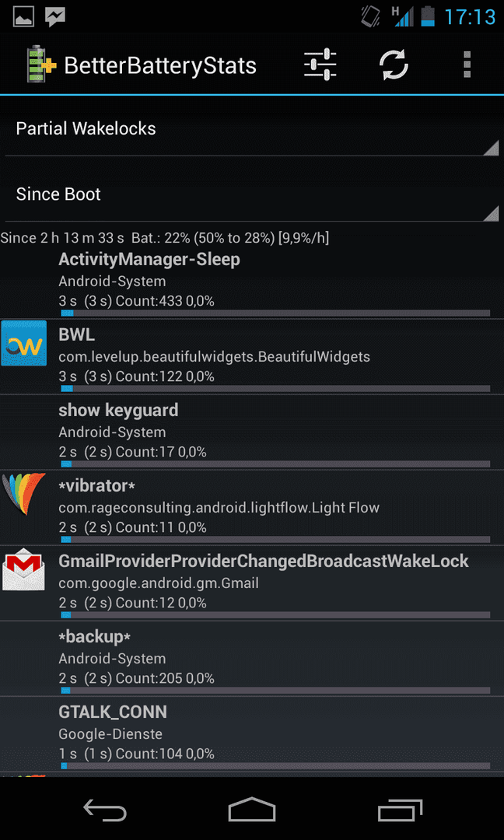Tap the *backup* entry progress bar
504x840 pixels.
[275, 691]
